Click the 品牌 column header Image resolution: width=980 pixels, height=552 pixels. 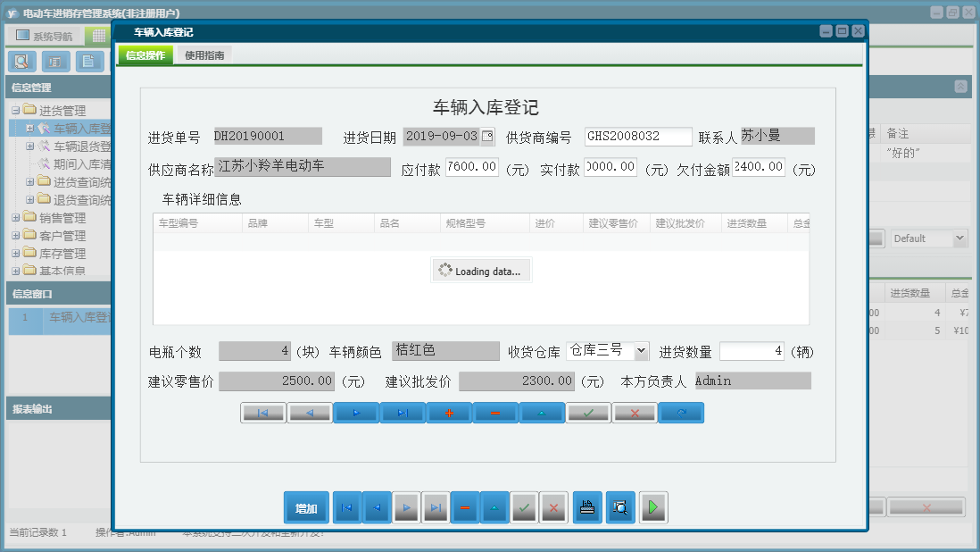[275, 223]
